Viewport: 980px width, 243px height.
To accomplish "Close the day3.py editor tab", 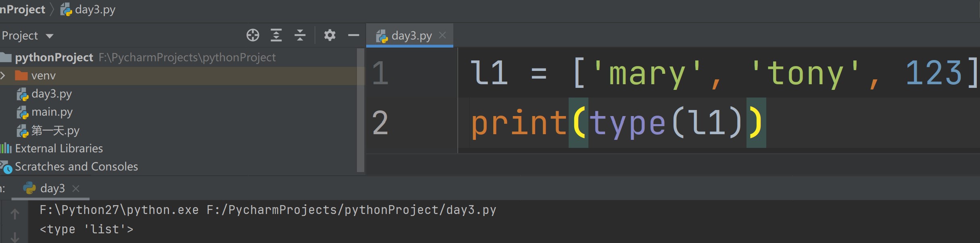I will tap(442, 35).
